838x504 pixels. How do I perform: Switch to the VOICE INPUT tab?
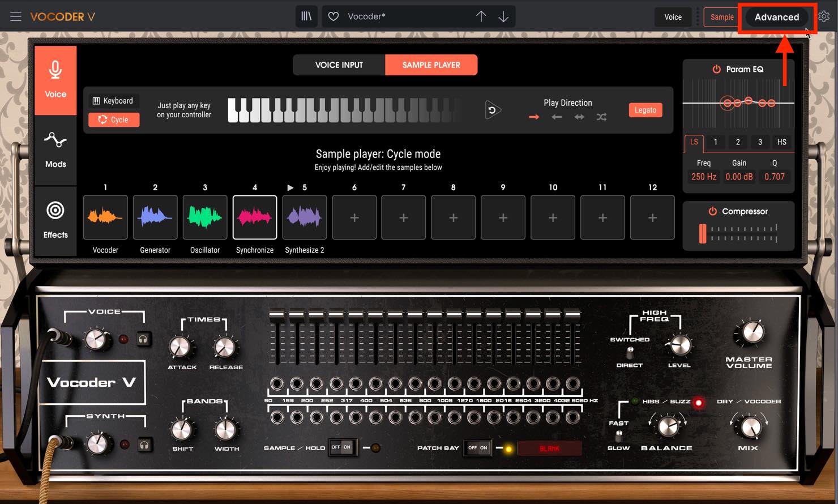339,65
